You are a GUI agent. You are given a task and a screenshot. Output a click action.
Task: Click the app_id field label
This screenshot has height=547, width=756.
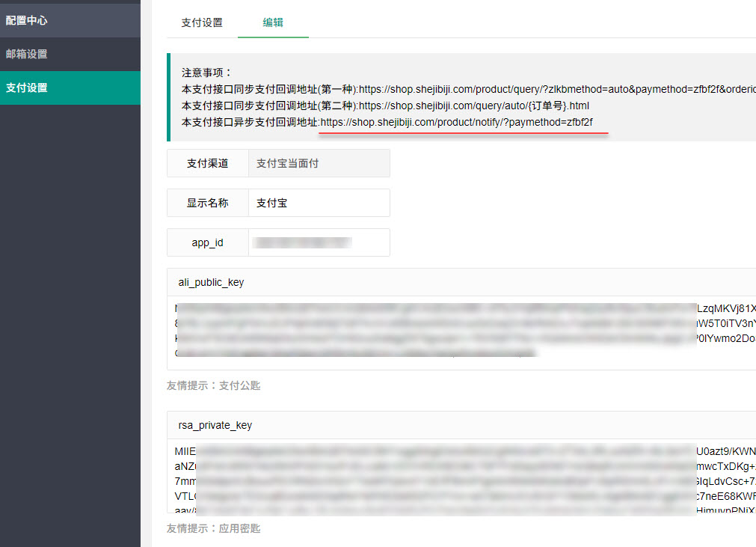click(x=208, y=242)
